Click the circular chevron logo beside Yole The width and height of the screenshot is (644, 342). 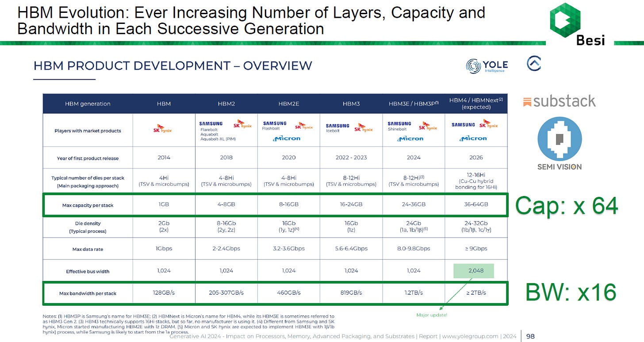coord(534,63)
